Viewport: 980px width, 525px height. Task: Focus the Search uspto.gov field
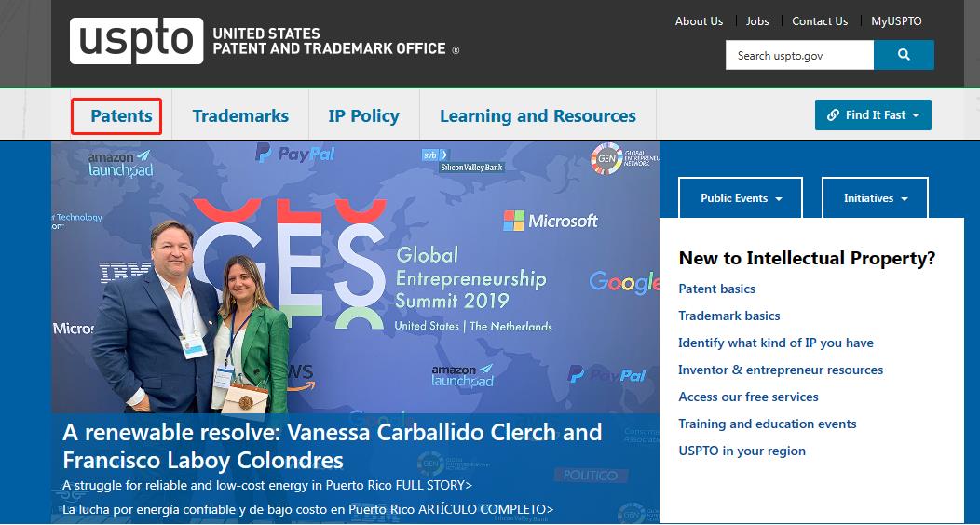pyautogui.click(x=799, y=55)
